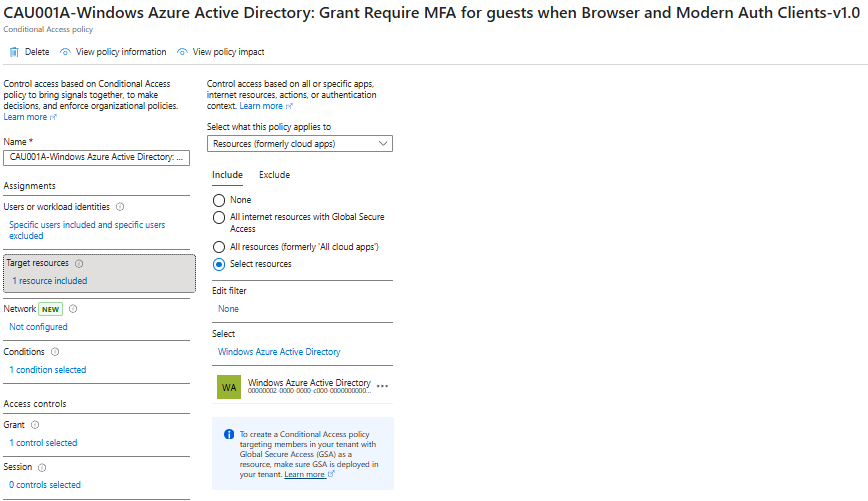Select All internet resources with Global Secure Access
The height and width of the screenshot is (501, 868).
pyautogui.click(x=219, y=217)
